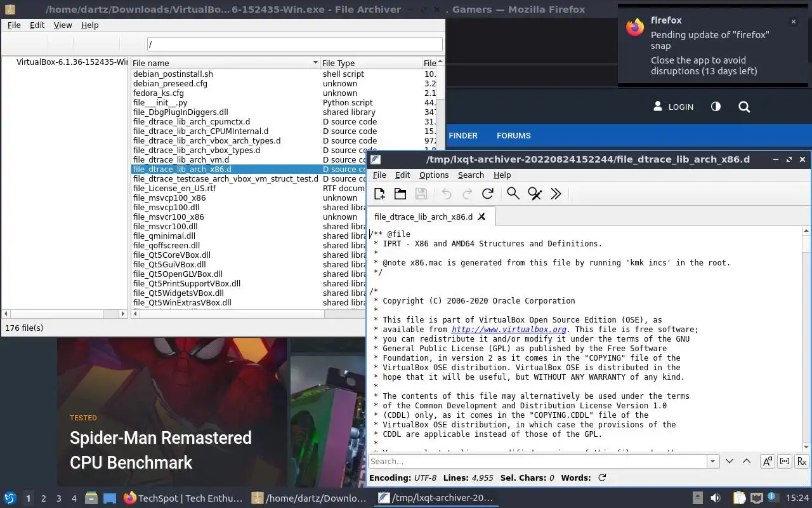Switch to virtual desktop 4
This screenshot has height=508, width=812.
74,498
